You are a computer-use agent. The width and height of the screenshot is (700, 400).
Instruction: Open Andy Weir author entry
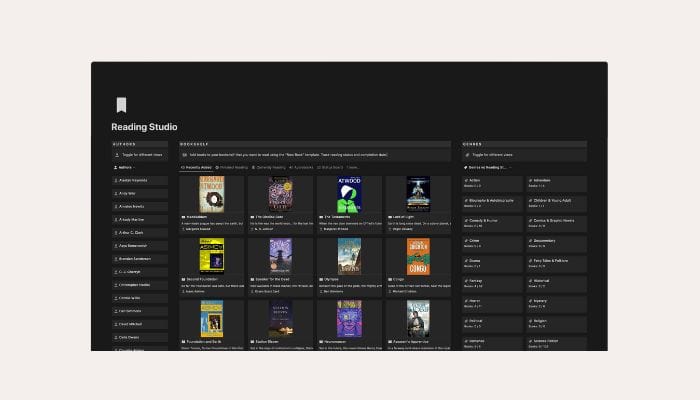pyautogui.click(x=140, y=193)
